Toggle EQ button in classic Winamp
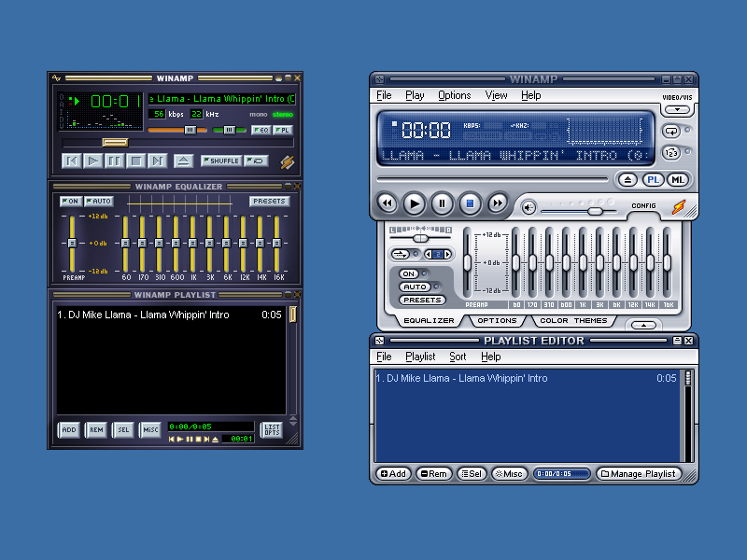747x560 pixels. pos(261,130)
